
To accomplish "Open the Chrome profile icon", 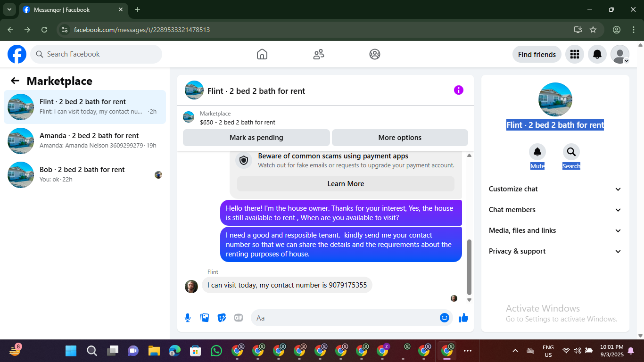I will click(617, 30).
